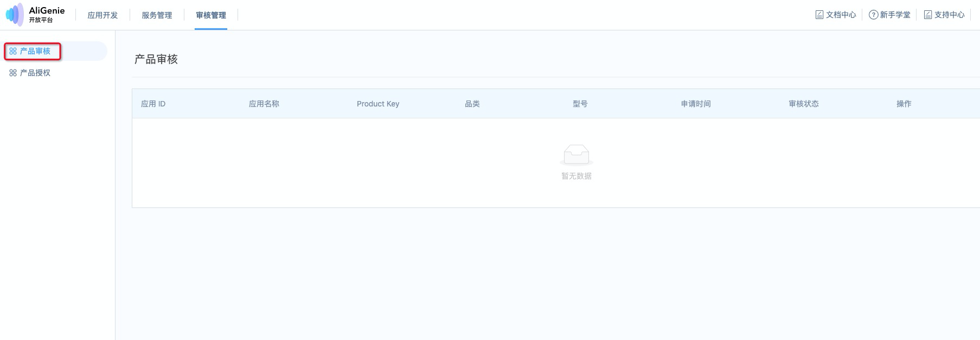Viewport: 980px width, 340px height.
Task: Click the 申请时间 column header
Action: (x=696, y=104)
